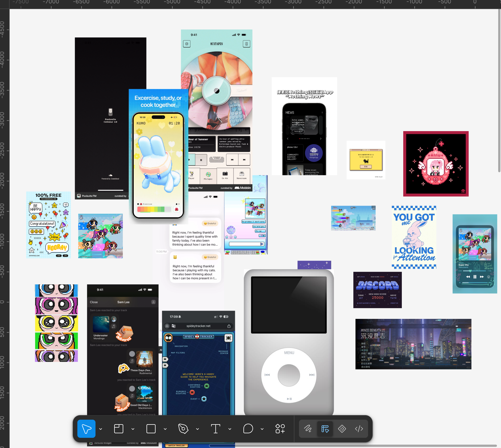The height and width of the screenshot is (448, 501).
Task: Select the Text tool
Action: click(x=216, y=429)
